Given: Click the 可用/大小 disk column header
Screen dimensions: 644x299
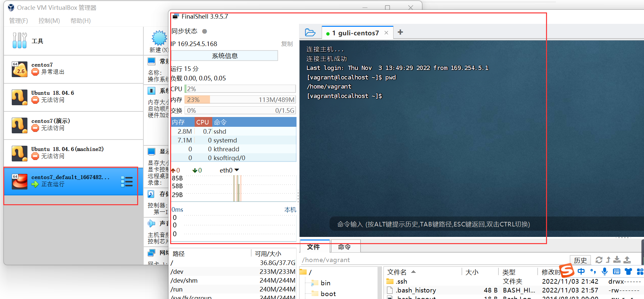Looking at the screenshot, I should (274, 254).
